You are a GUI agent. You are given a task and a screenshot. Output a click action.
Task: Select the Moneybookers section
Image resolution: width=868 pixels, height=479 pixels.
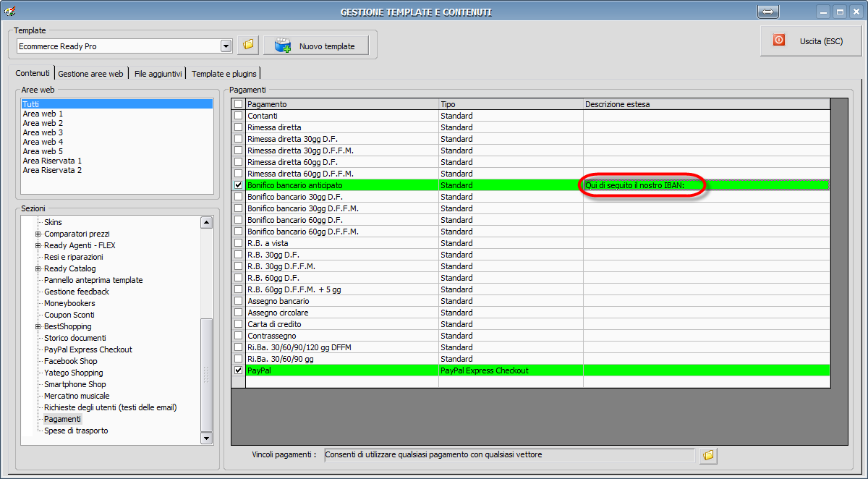pyautogui.click(x=69, y=303)
